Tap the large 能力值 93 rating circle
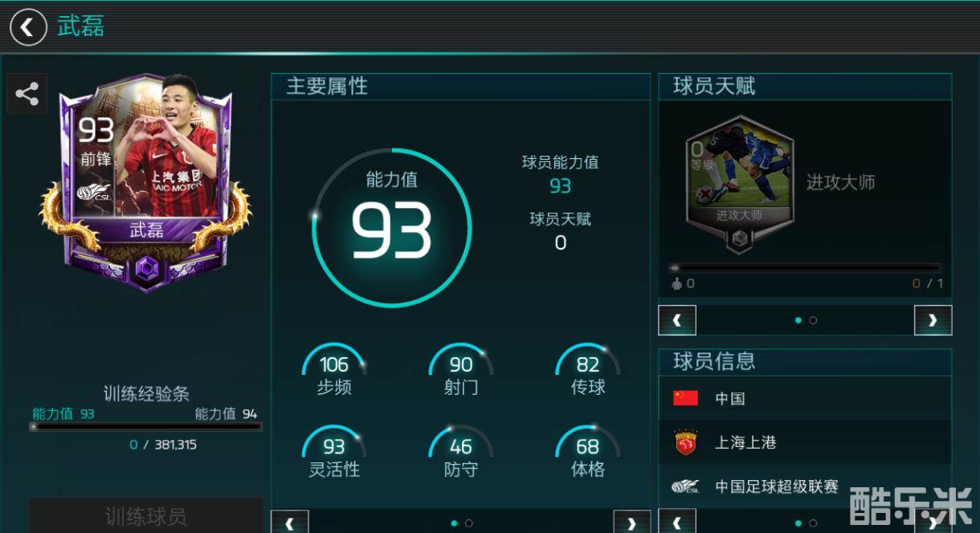The height and width of the screenshot is (533, 980). tap(392, 227)
